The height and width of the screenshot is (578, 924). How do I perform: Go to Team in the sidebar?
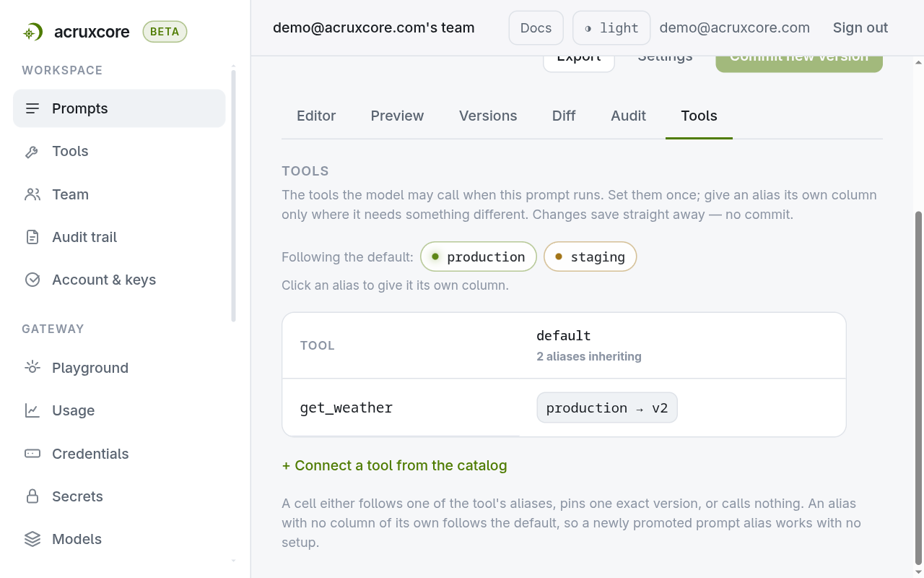click(119, 194)
